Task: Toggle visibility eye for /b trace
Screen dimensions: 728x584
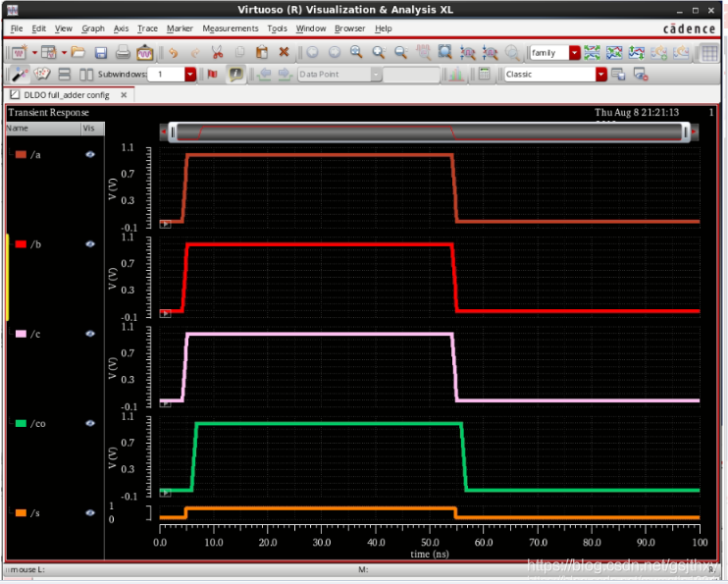Action: point(90,244)
